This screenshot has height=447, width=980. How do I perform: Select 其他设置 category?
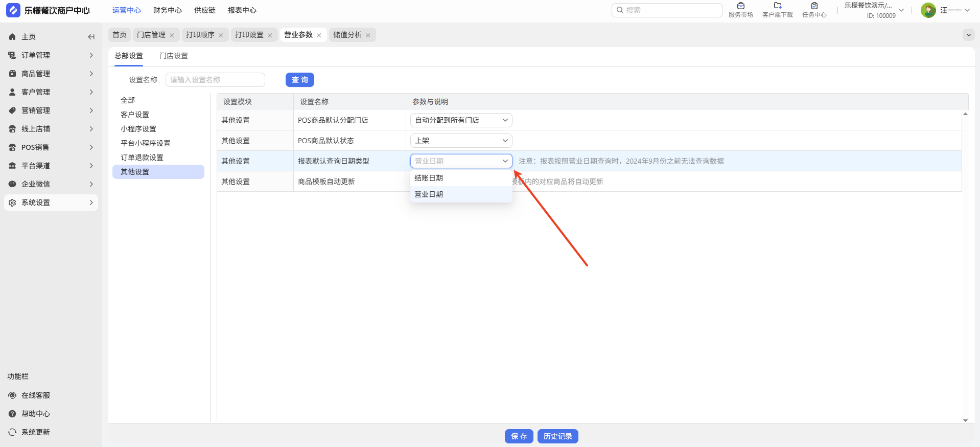click(158, 172)
